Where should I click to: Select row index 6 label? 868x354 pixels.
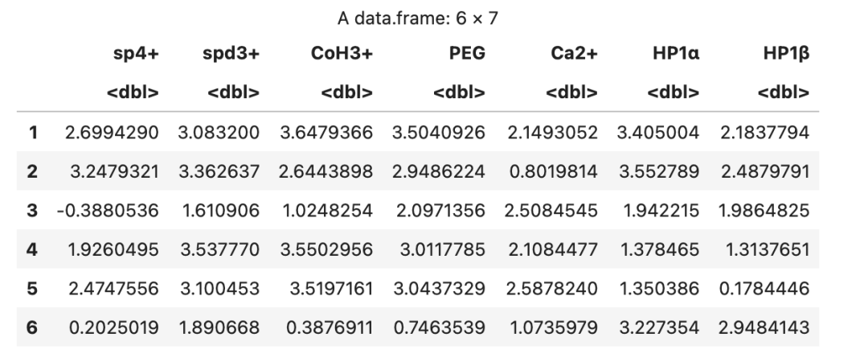coord(32,327)
